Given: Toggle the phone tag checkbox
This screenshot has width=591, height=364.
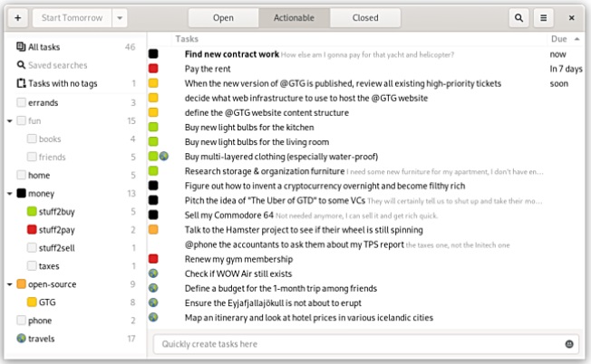Looking at the screenshot, I should click(x=22, y=321).
